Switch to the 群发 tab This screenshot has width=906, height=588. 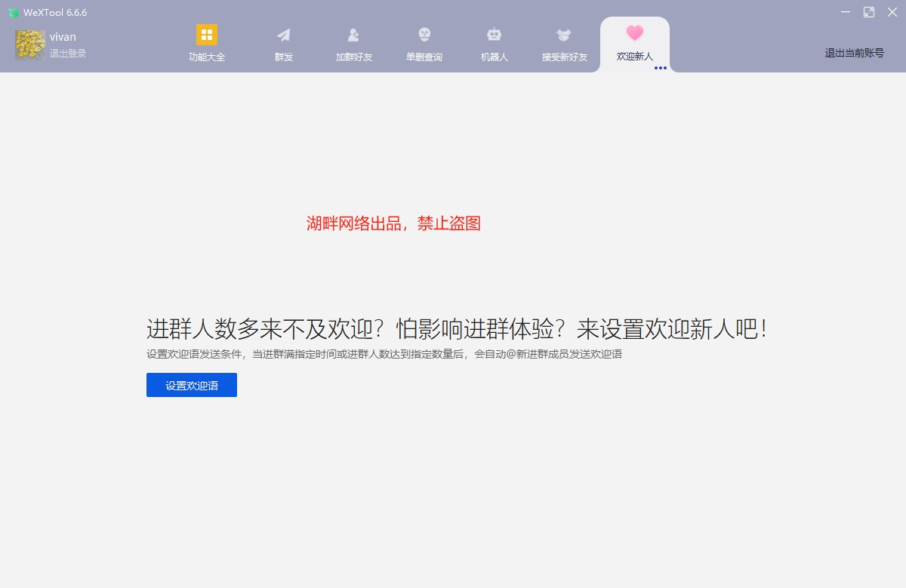pos(283,55)
